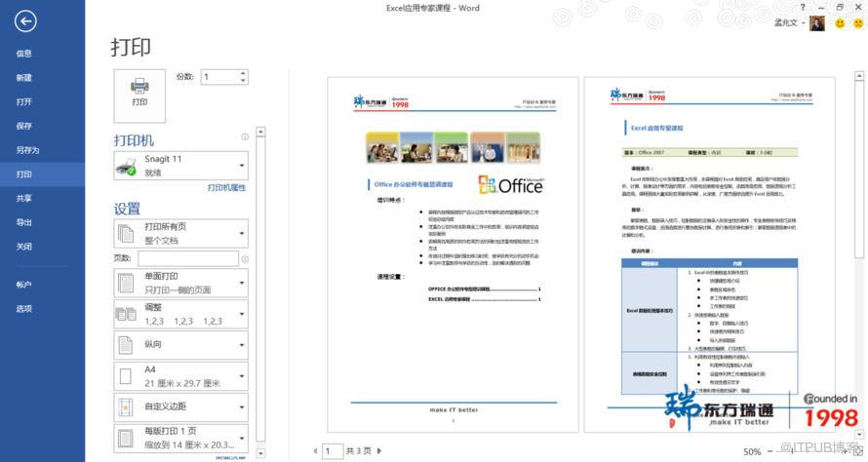Click the user account name 孟兆文
The image size is (868, 462).
pos(785,22)
